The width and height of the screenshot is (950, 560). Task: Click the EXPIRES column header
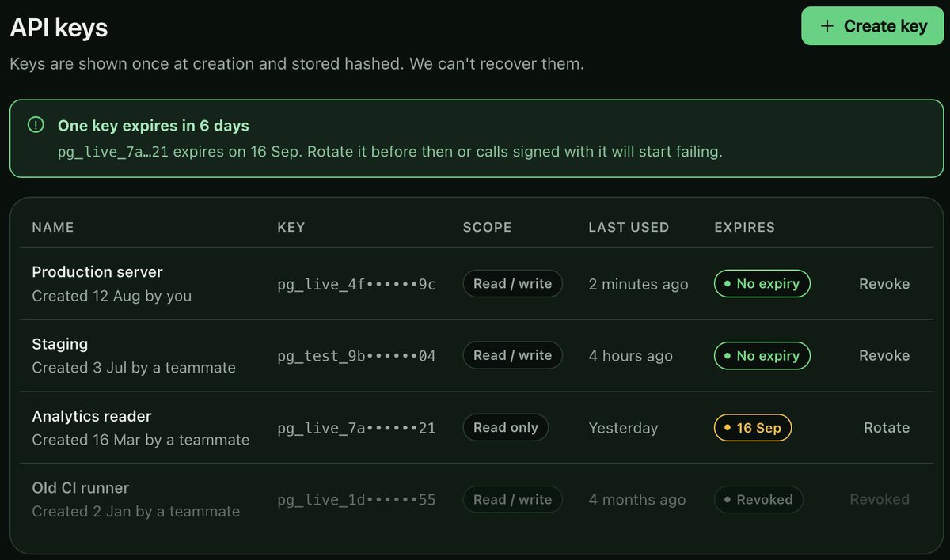745,227
